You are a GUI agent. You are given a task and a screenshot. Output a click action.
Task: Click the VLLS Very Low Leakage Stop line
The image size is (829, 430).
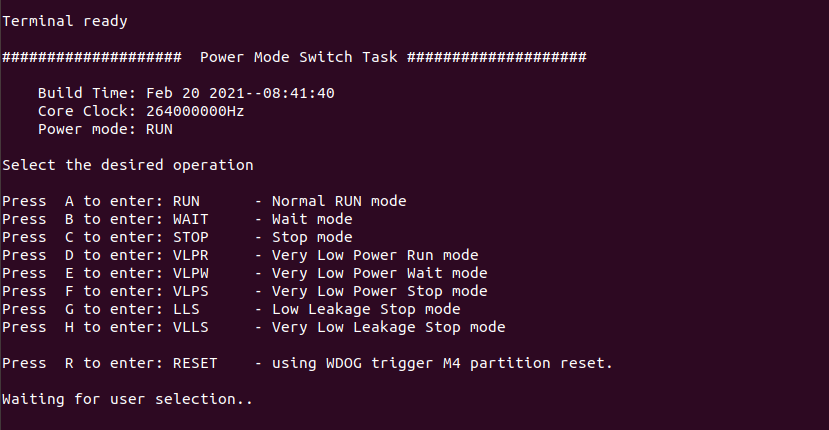pos(253,327)
